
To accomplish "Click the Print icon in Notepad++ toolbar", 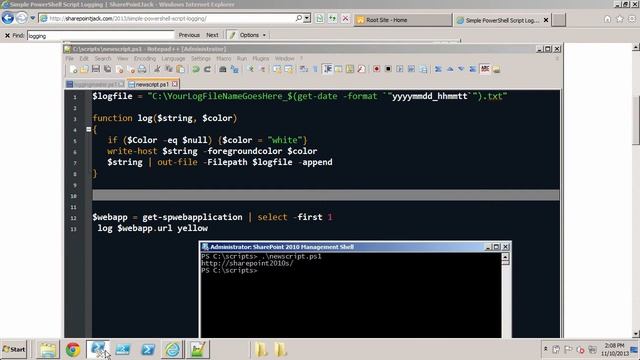I will pos(142,69).
